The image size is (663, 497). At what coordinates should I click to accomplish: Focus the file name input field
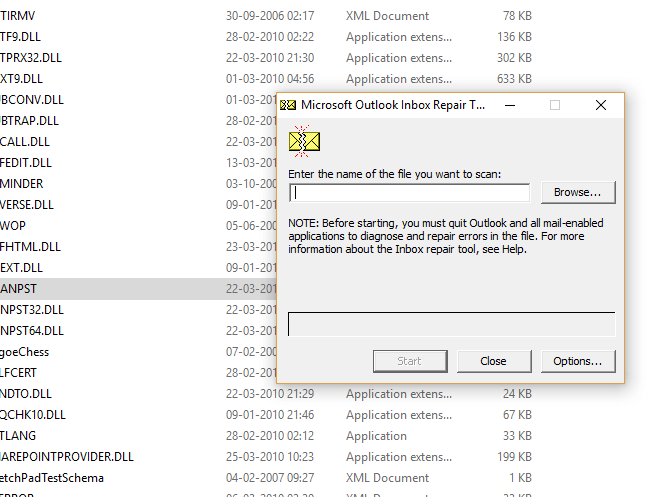coord(409,193)
